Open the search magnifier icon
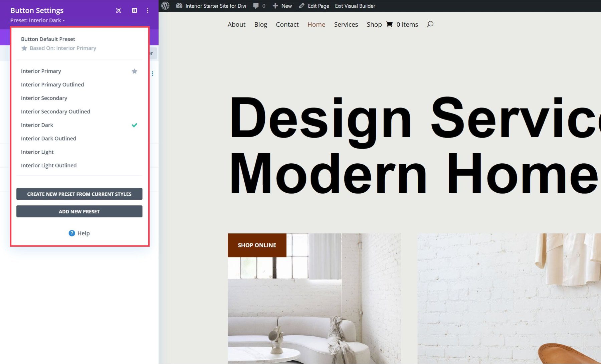Viewport: 601px width, 364px height. coord(430,24)
